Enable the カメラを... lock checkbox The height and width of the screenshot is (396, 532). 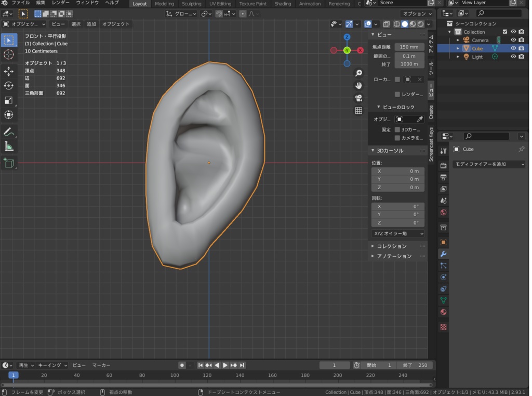coord(397,138)
